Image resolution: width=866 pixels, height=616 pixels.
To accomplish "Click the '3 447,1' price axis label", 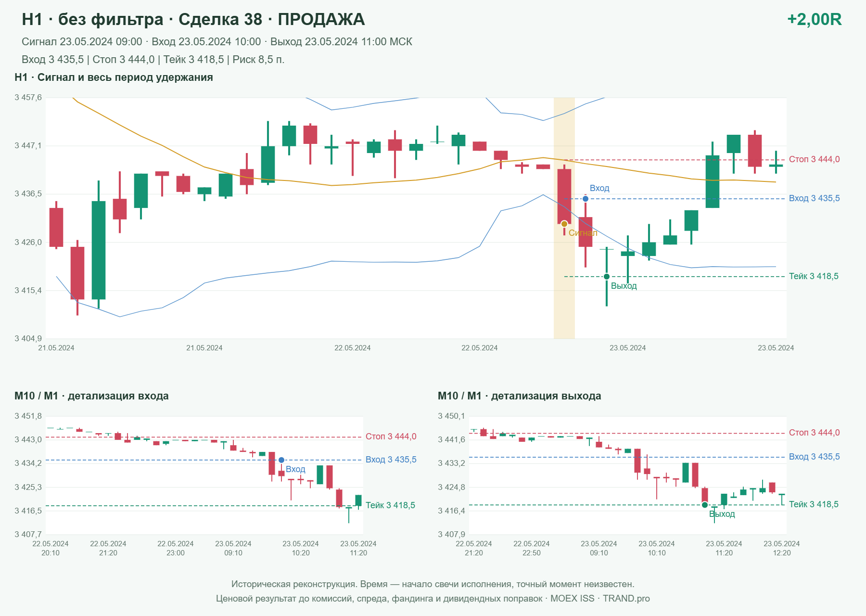I will pyautogui.click(x=28, y=146).
